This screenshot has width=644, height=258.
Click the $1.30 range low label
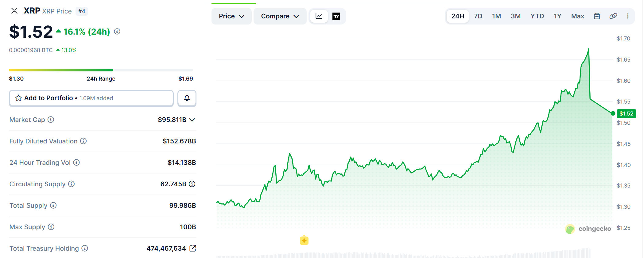click(x=16, y=79)
